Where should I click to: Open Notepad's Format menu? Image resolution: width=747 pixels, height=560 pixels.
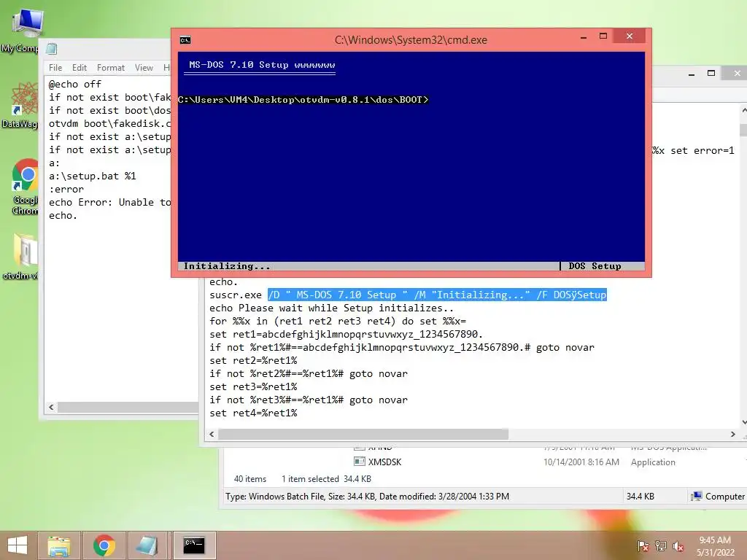pyautogui.click(x=111, y=68)
